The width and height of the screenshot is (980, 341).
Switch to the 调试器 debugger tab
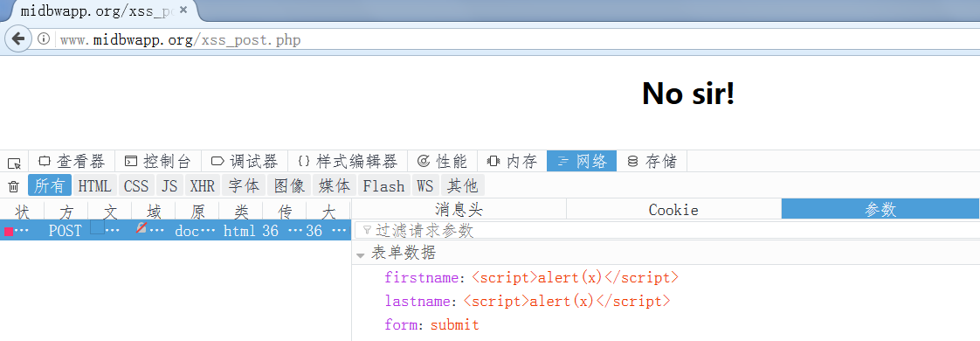pyautogui.click(x=245, y=162)
